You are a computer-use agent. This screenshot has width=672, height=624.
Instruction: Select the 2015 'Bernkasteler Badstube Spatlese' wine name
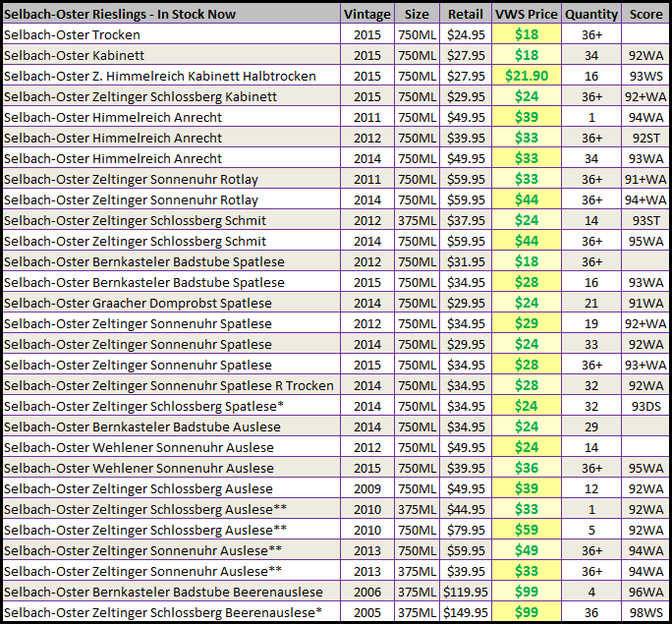[144, 282]
